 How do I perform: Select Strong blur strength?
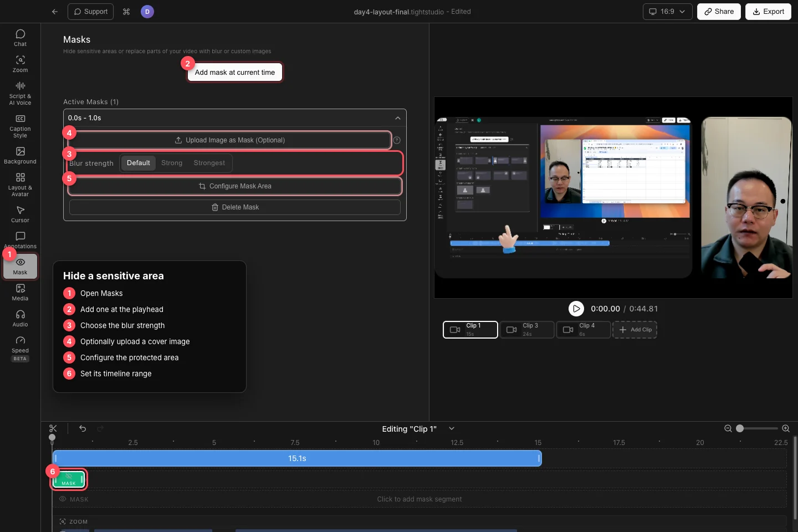[x=172, y=163]
